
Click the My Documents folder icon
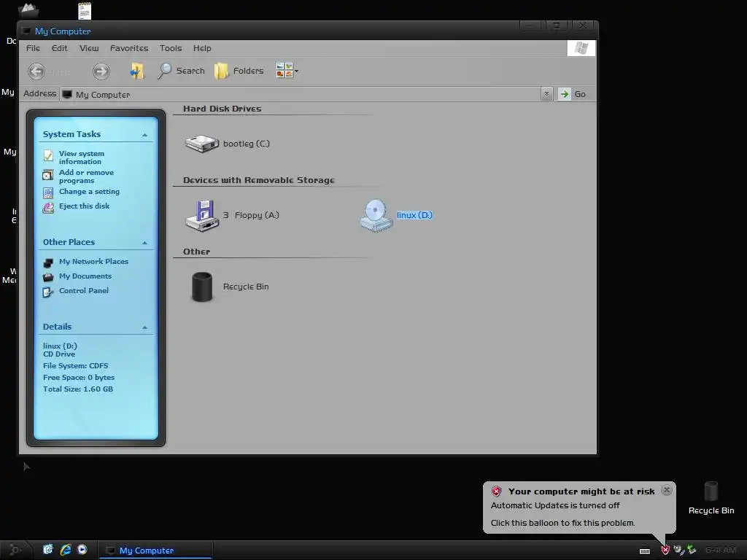pos(48,277)
